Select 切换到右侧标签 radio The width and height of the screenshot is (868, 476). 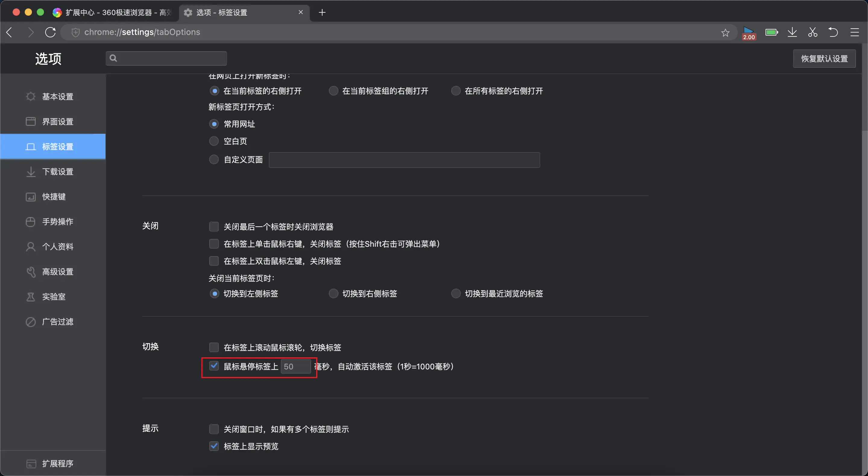[x=333, y=294]
